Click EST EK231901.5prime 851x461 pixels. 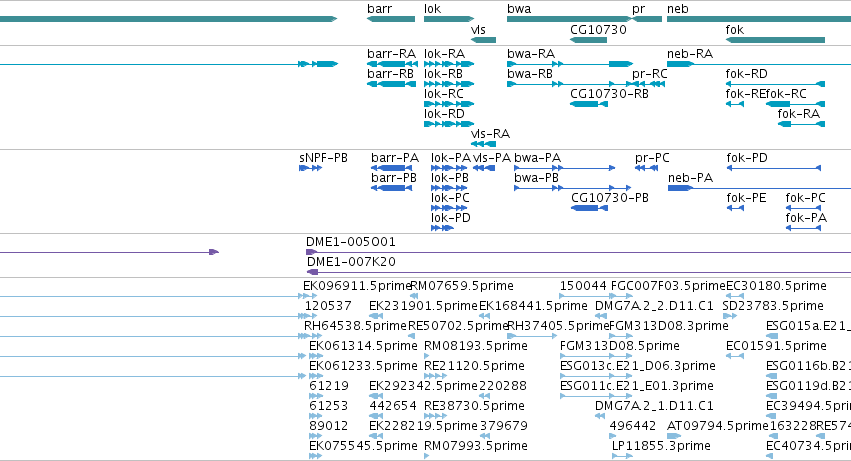(x=423, y=306)
